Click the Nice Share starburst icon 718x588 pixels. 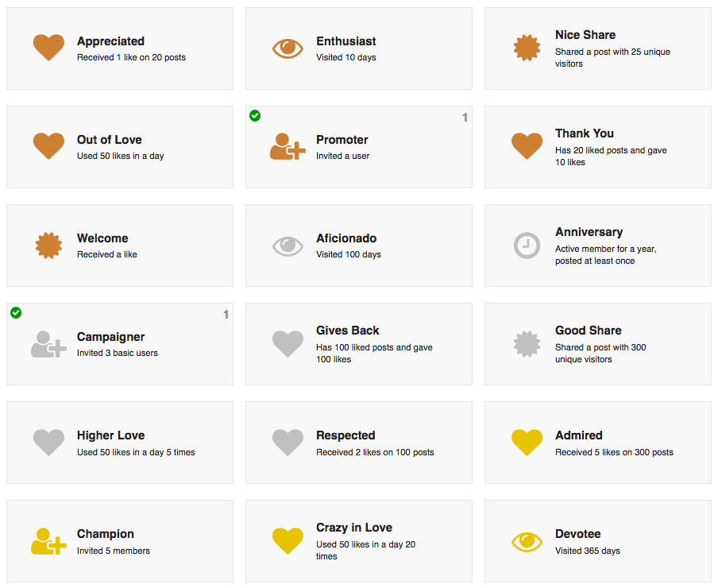[527, 48]
